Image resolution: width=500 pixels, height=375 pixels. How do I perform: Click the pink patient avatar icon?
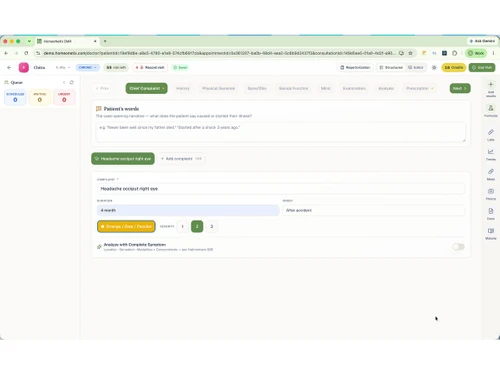click(24, 67)
